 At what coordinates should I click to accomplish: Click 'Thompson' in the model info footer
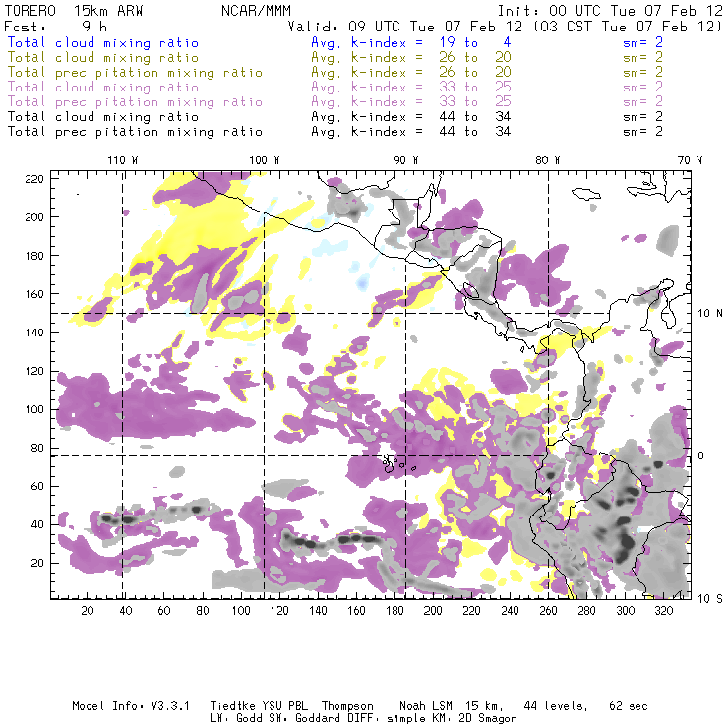coord(347,706)
